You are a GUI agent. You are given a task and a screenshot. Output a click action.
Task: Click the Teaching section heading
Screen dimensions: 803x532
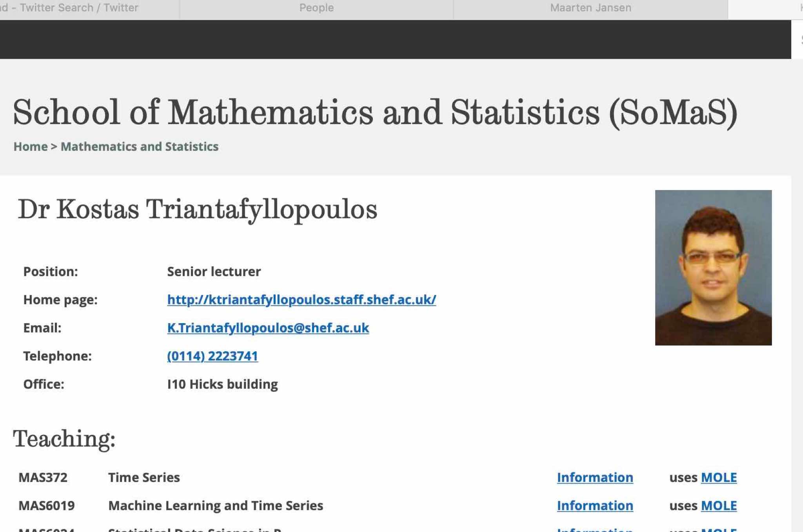pyautogui.click(x=64, y=439)
